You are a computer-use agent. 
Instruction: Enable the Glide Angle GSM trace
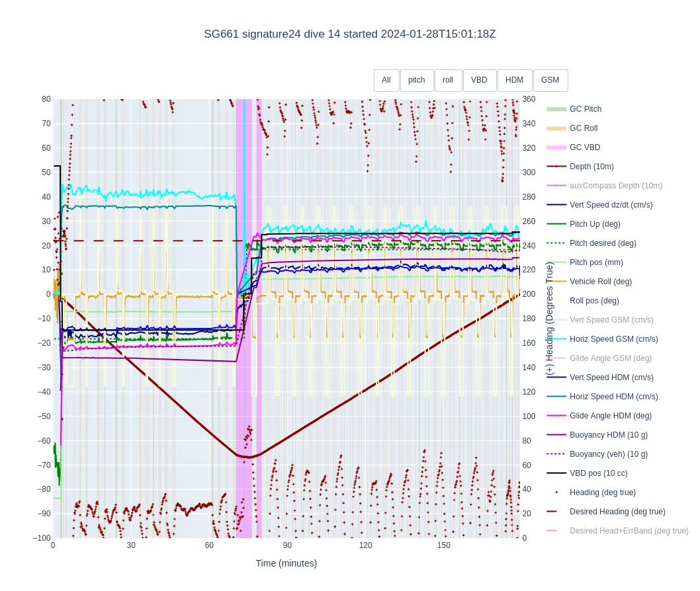610,358
